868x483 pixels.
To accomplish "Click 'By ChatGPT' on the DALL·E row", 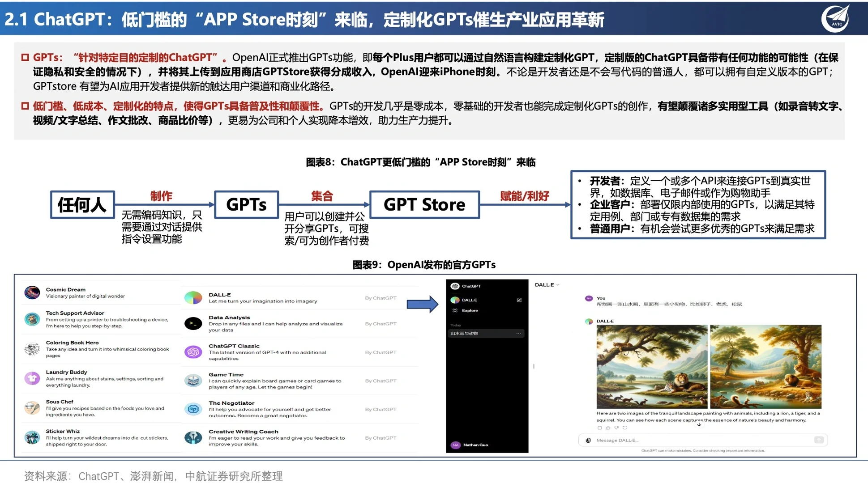I will click(381, 298).
